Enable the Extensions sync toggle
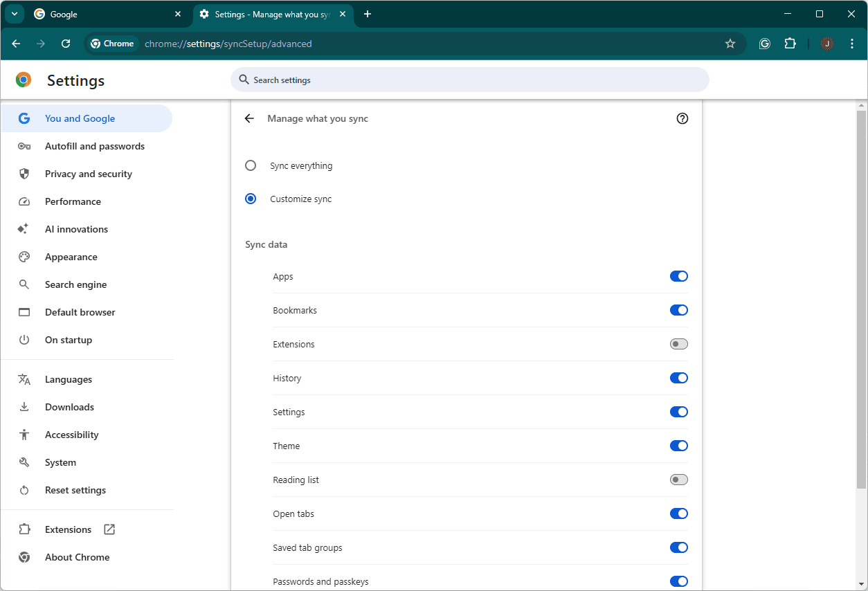 coord(678,344)
